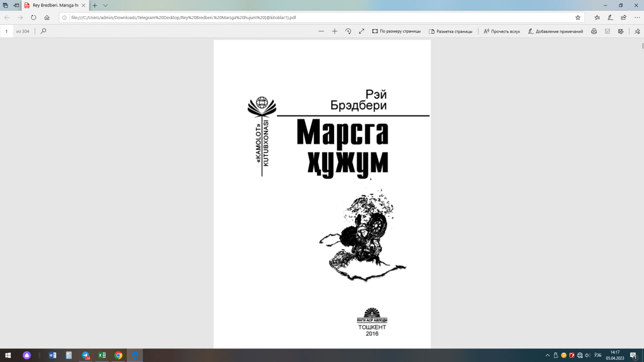The image size is (644, 362).
Task: Open Notepad from the taskbar
Action: click(x=69, y=355)
